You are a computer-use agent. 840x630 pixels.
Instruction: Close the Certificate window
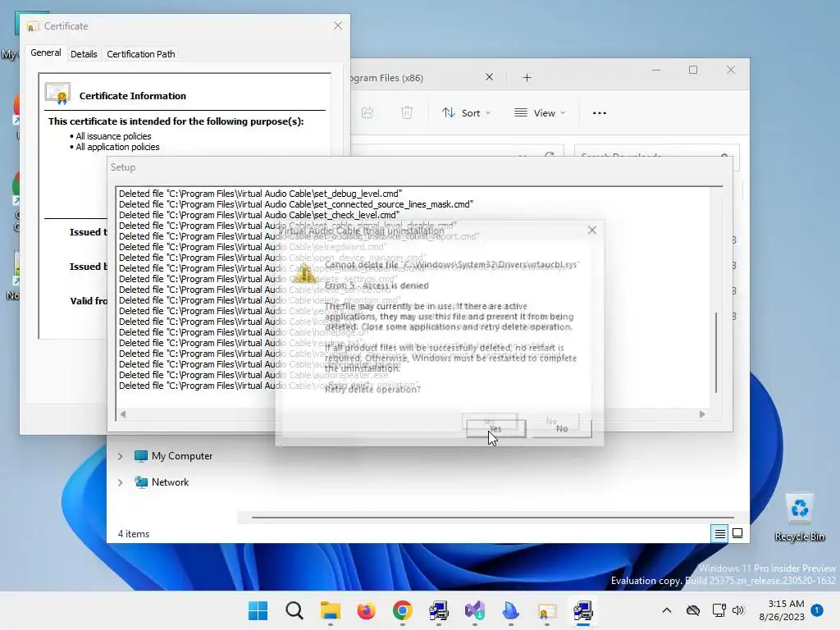tap(337, 25)
